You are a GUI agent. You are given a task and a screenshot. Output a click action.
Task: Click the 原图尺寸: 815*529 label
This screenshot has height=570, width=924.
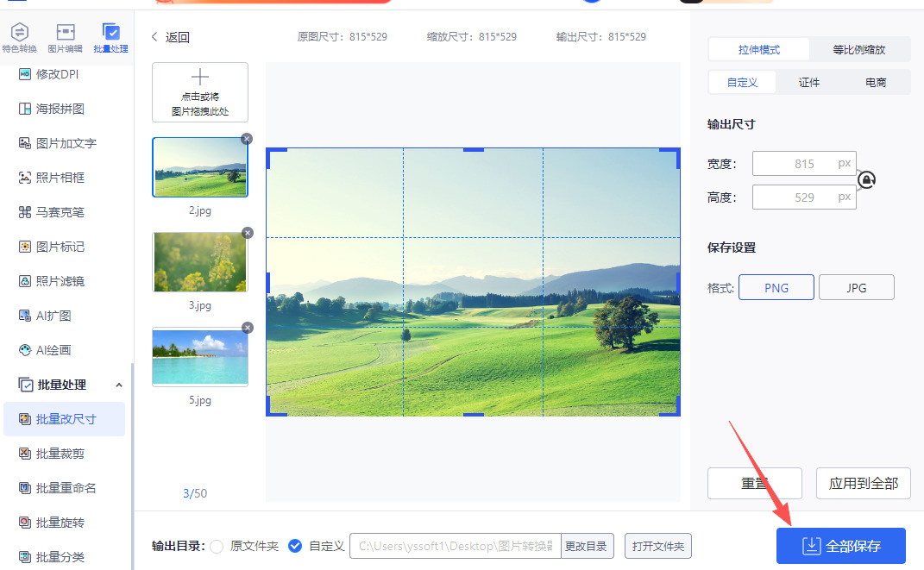343,36
